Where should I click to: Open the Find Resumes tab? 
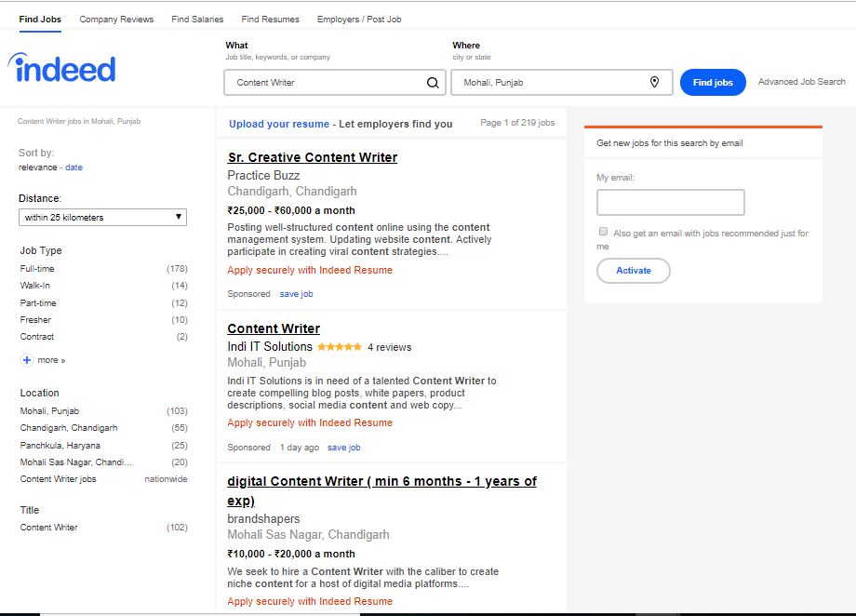pyautogui.click(x=270, y=20)
